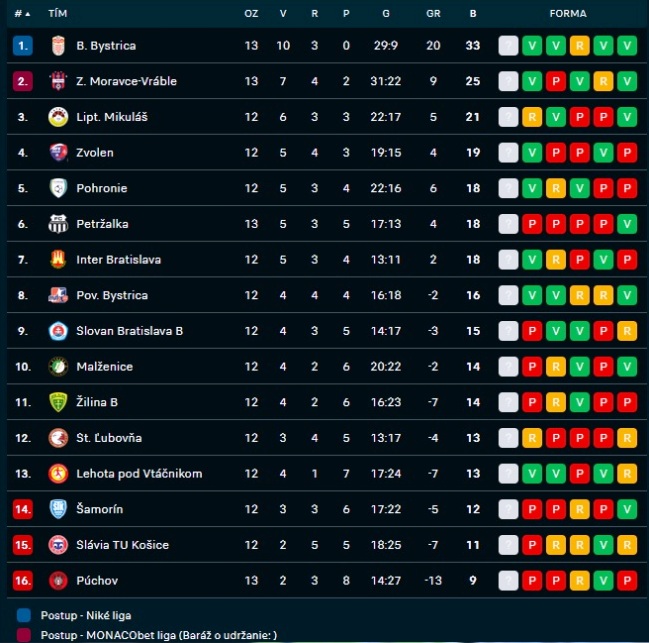Click B. Bystrica's yellow R form badge

point(579,45)
